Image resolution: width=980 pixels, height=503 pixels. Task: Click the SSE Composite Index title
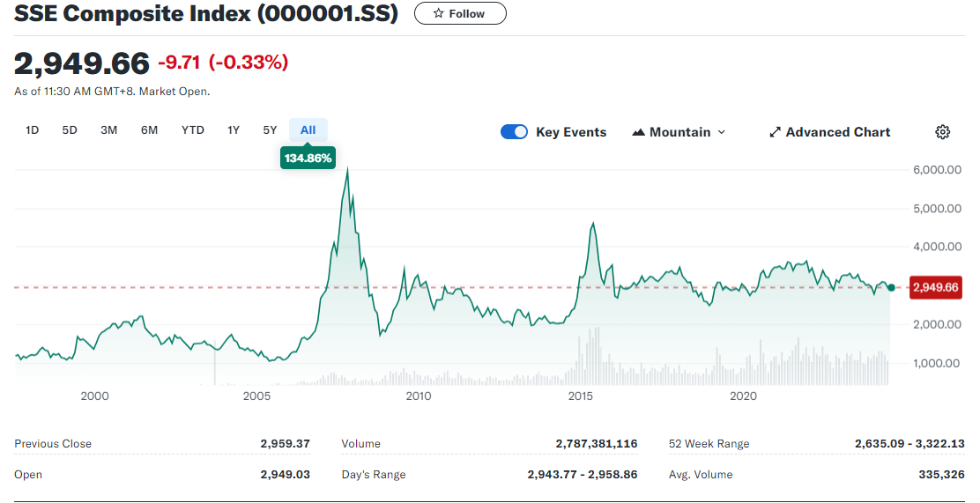205,13
